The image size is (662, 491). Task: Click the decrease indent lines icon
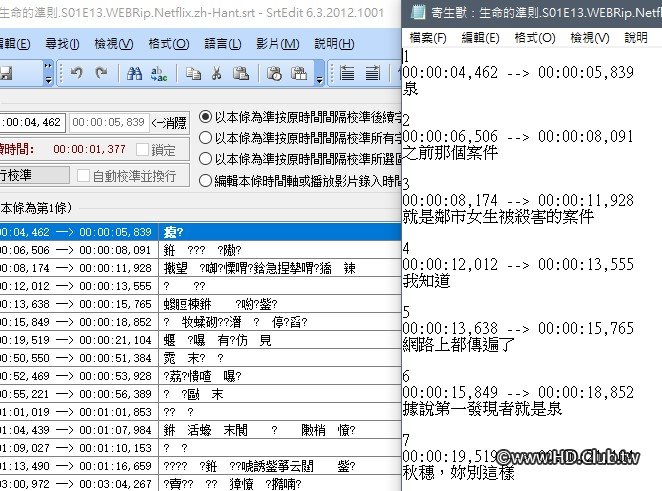click(347, 73)
